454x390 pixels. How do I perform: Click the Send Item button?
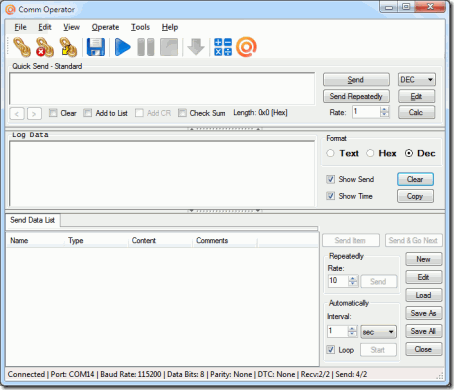tap(351, 240)
